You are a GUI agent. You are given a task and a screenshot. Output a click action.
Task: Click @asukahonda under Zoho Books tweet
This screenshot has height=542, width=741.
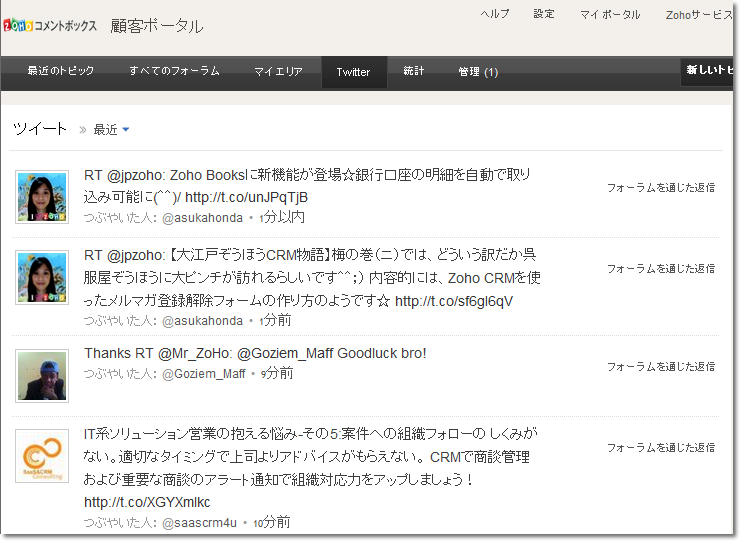(202, 218)
